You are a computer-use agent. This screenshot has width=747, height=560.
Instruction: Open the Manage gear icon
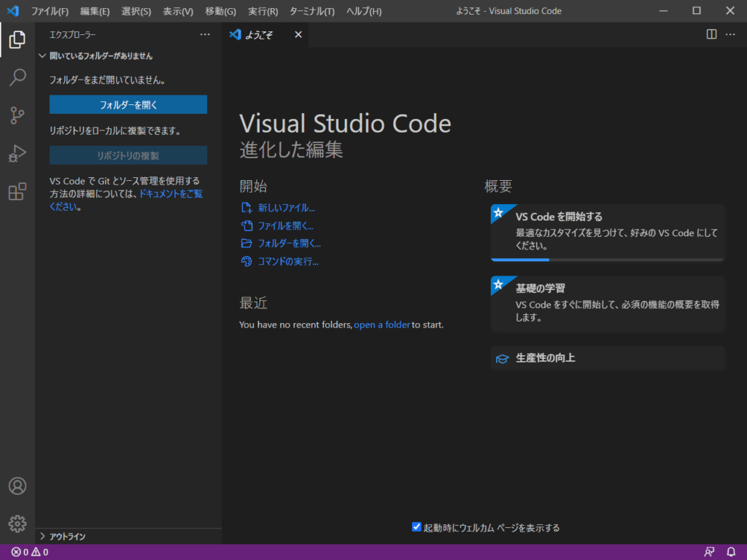[18, 523]
